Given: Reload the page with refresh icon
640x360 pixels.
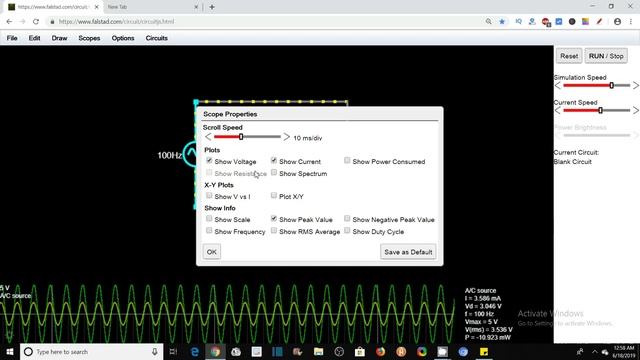Looking at the screenshot, I should coord(36,22).
